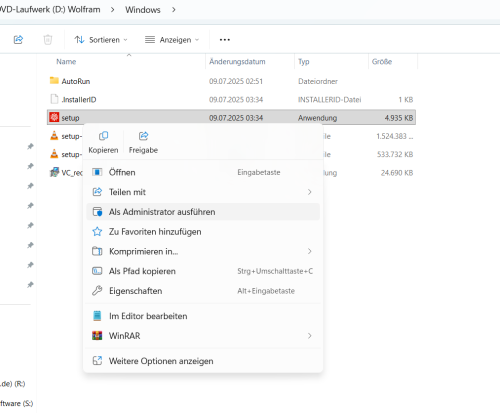Sort by the Änderungsdatum column header
The image size is (500, 413).
[237, 62]
